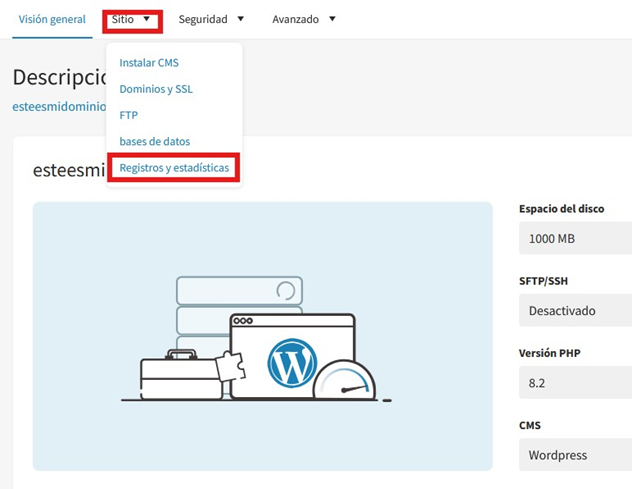Choose Dominios y SSL menu entry
The image size is (632, 489).
(156, 89)
